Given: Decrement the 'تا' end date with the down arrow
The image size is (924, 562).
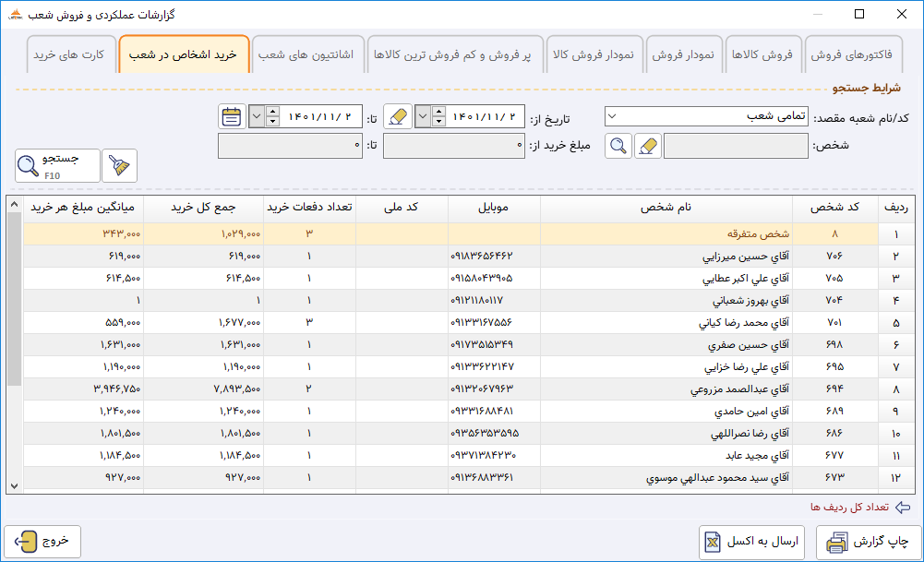Looking at the screenshot, I should point(272,122).
